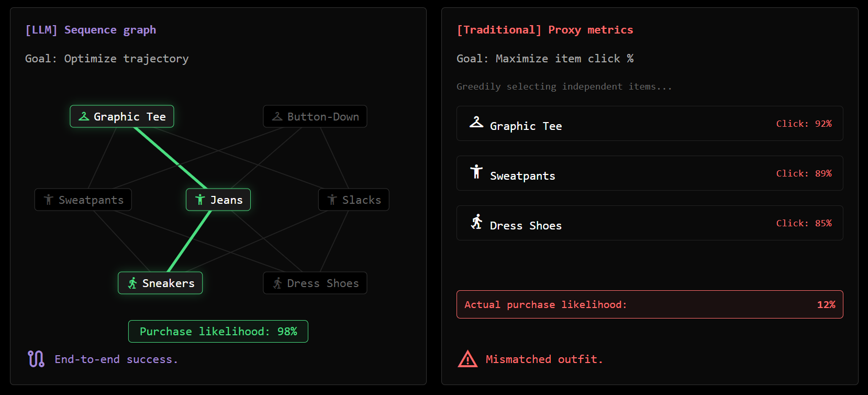This screenshot has width=868, height=395.
Task: Click the person icon on Jeans node
Action: click(x=200, y=200)
